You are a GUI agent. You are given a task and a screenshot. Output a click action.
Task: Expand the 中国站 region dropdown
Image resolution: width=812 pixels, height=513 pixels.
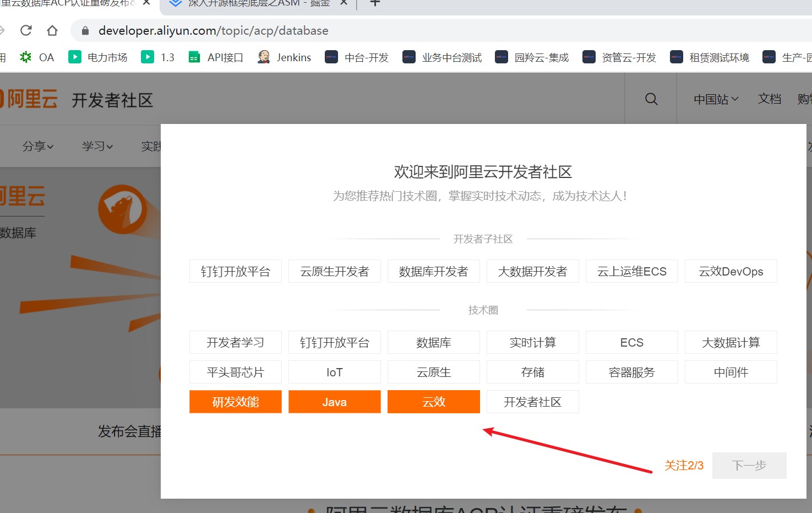pyautogui.click(x=716, y=100)
